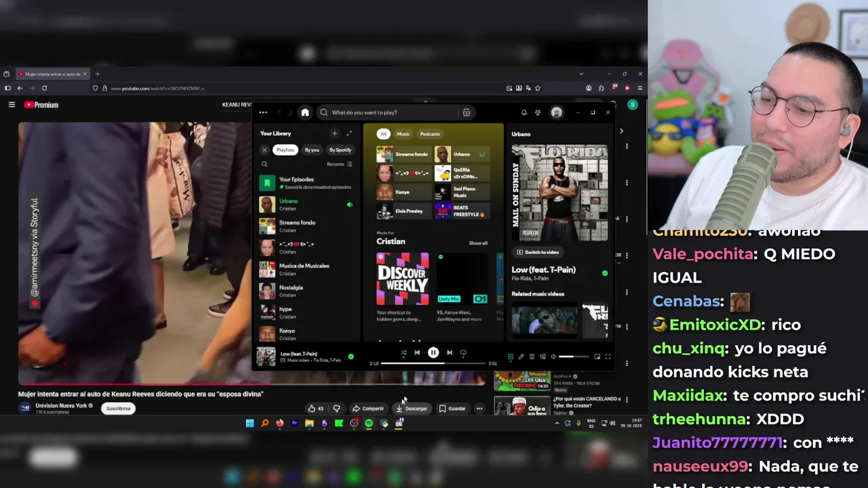Enter Spotify full screen mode
The height and width of the screenshot is (488, 868).
click(608, 357)
